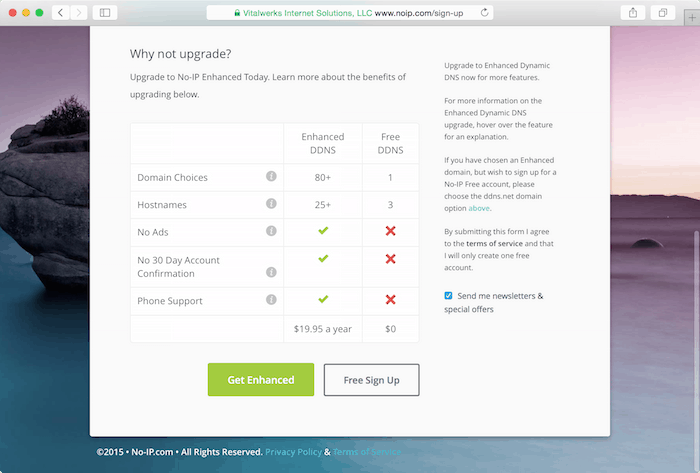Click the info icon beside Hostnames
700x473 pixels.
pos(271,203)
